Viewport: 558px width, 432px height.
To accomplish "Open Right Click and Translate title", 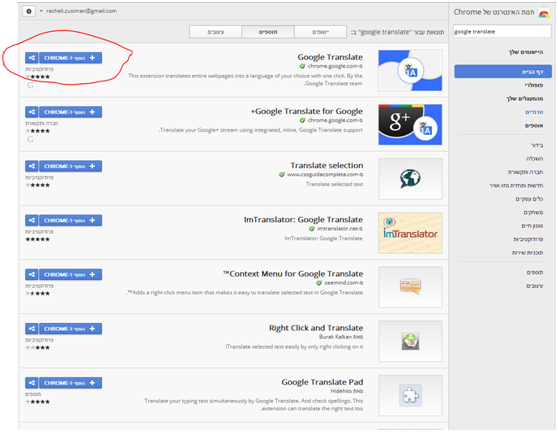I will click(x=316, y=328).
